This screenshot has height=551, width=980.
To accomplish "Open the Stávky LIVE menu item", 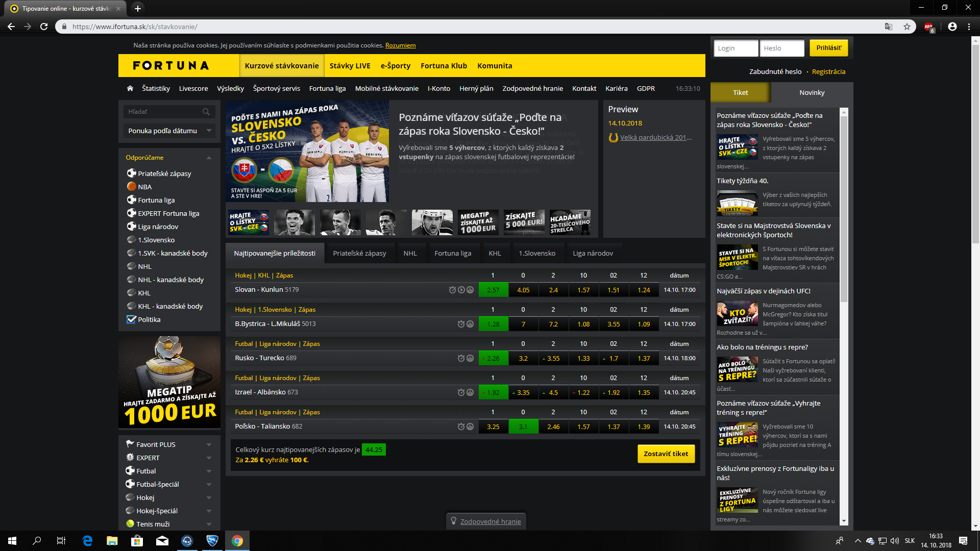I will [x=350, y=66].
